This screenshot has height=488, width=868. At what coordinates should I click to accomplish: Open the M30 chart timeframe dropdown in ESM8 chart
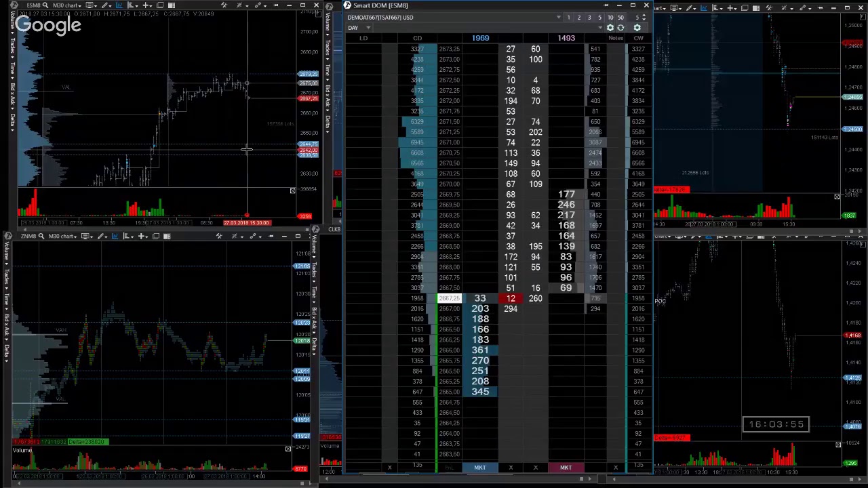pyautogui.click(x=67, y=5)
